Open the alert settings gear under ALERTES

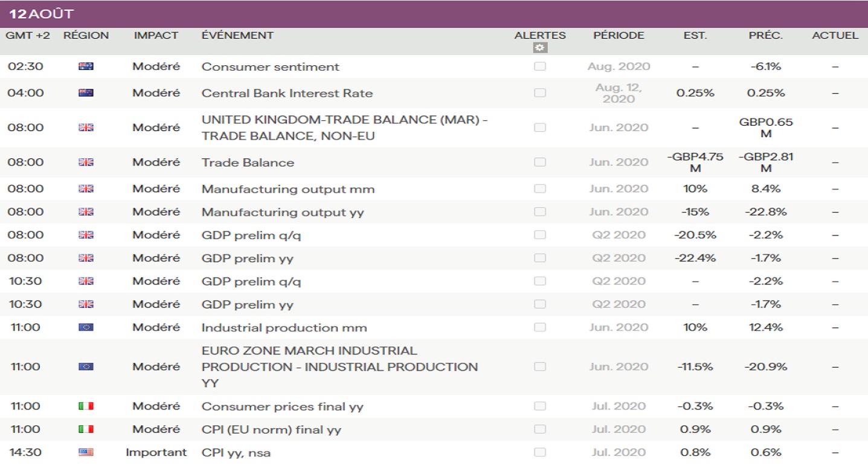(x=539, y=48)
